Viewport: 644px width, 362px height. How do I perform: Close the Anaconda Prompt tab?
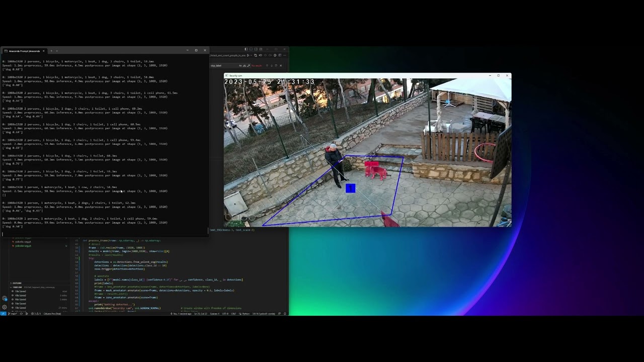(44, 51)
